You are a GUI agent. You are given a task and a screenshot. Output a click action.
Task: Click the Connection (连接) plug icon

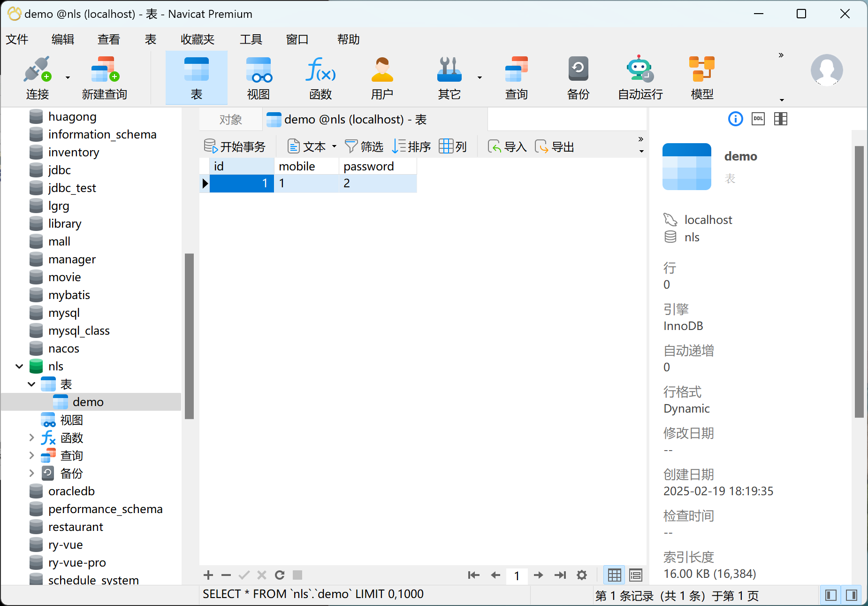pos(37,69)
